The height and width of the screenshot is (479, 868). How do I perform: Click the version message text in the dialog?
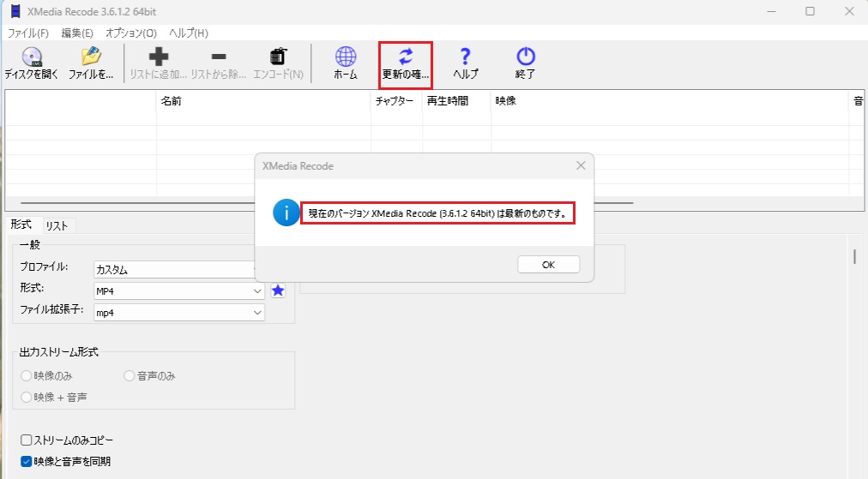[x=437, y=213]
